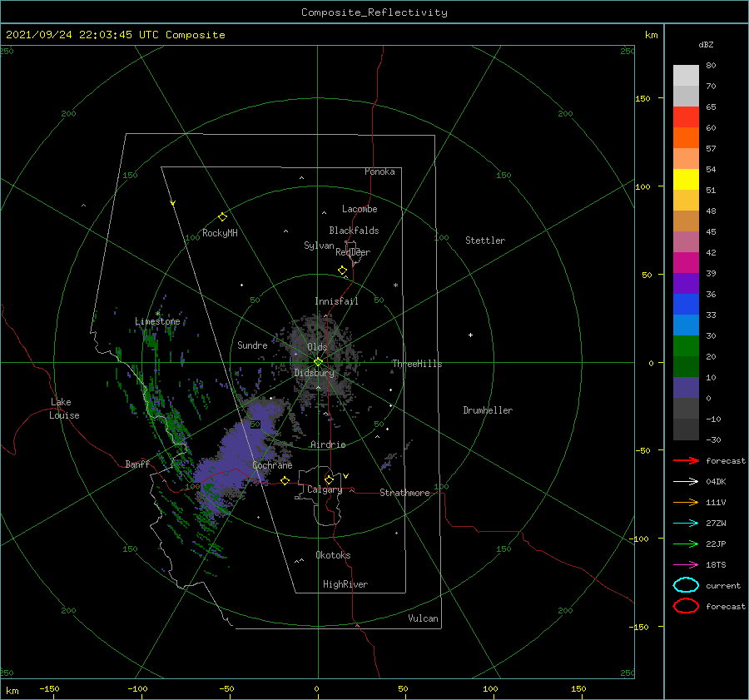The height and width of the screenshot is (700, 749).
Task: Click the HighRiver town label
Action: [345, 584]
